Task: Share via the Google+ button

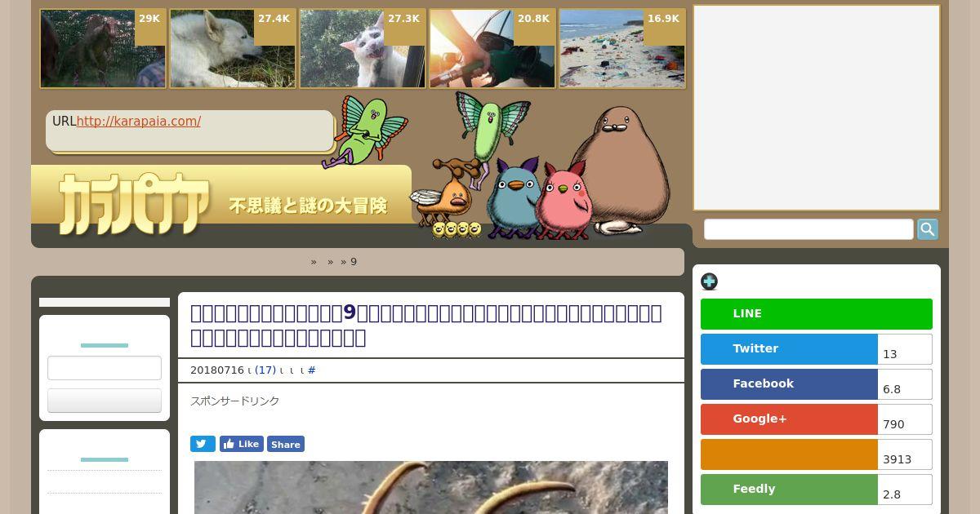Action: [x=789, y=419]
